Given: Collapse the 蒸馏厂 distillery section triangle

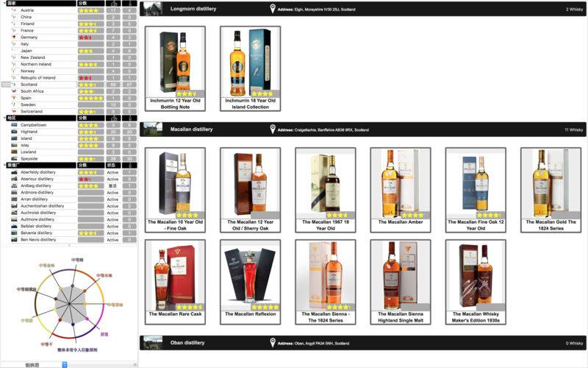Looking at the screenshot, I should [4, 165].
